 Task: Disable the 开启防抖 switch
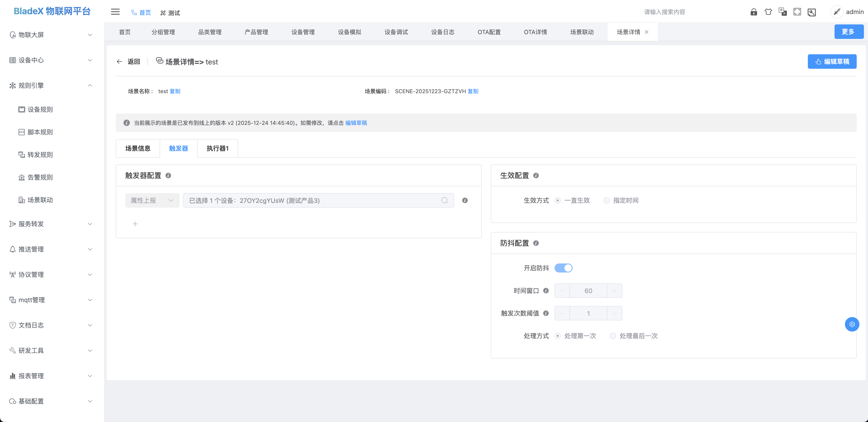(x=563, y=268)
